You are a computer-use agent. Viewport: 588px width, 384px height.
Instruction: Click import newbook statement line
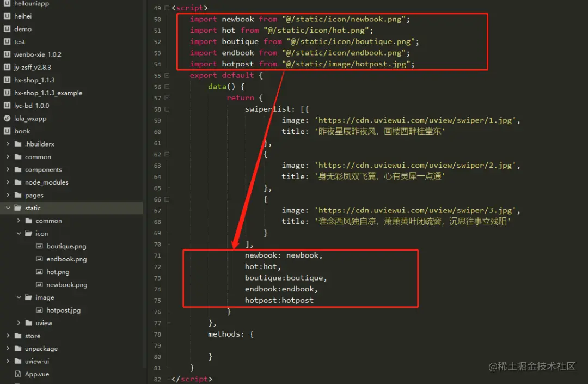[299, 19]
